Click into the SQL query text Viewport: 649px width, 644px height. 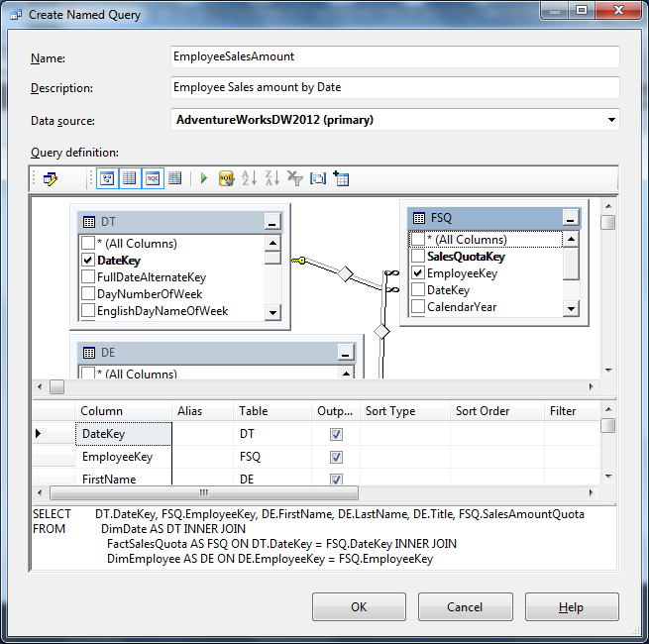click(324, 537)
